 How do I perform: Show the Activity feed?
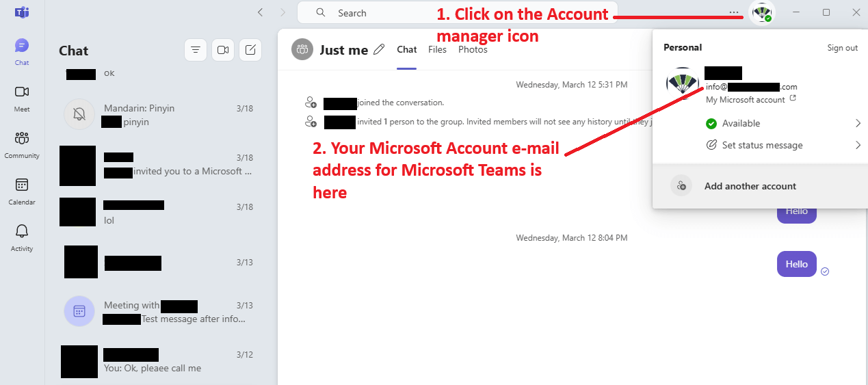(22, 238)
